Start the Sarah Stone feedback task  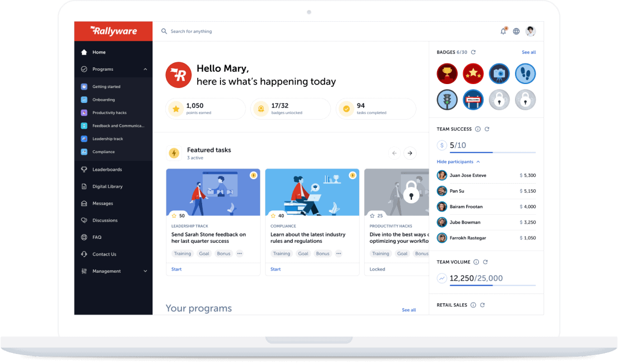tap(176, 269)
